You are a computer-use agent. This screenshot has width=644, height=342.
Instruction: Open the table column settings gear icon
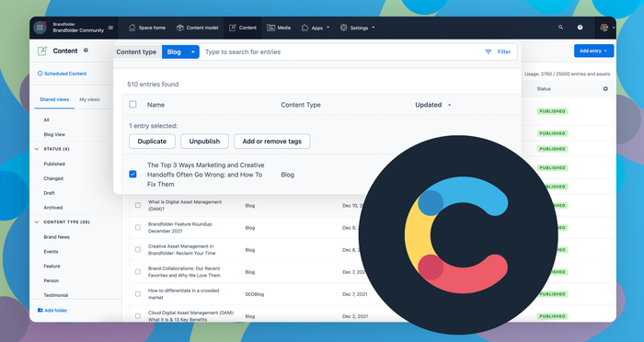point(605,88)
